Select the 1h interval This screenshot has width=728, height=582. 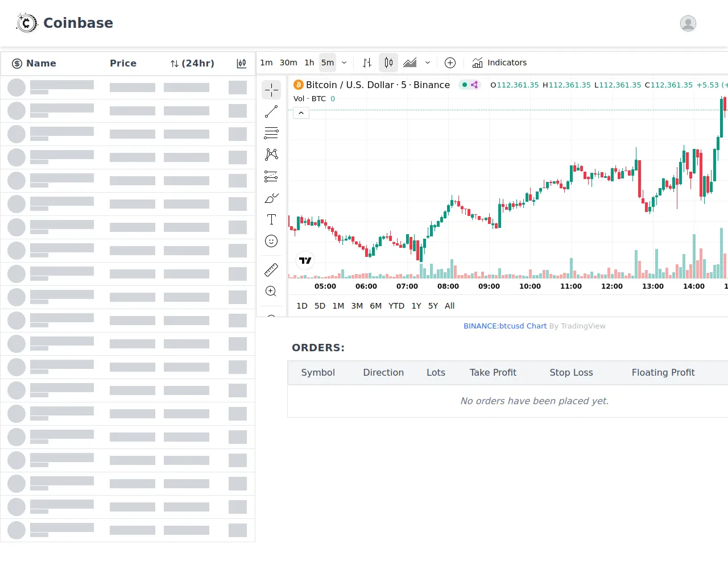pos(309,63)
